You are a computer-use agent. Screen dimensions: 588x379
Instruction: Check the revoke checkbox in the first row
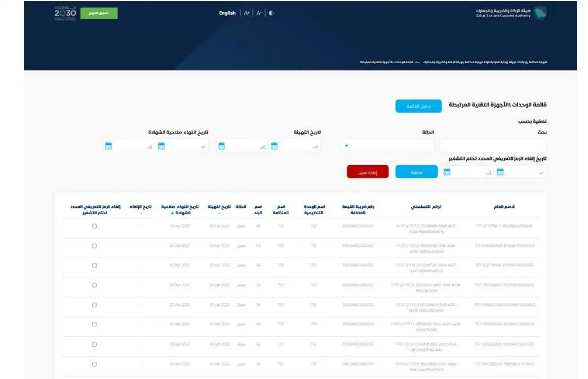pyautogui.click(x=94, y=226)
